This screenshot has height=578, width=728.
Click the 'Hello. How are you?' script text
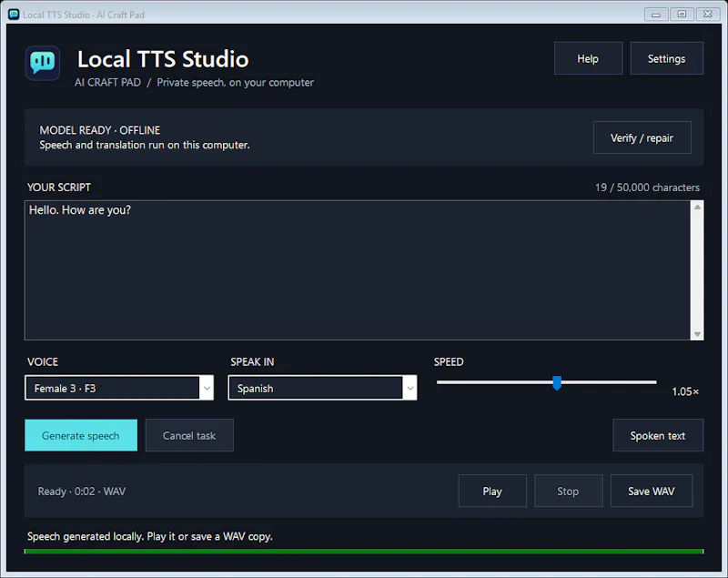pyautogui.click(x=80, y=210)
